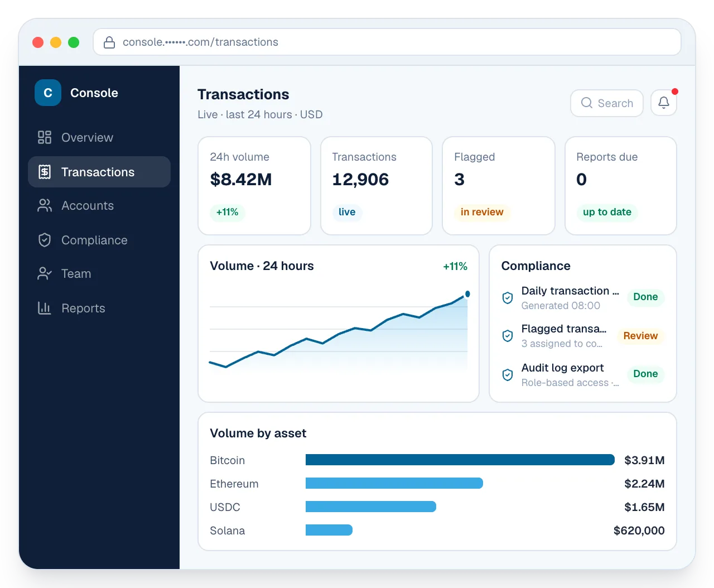
Task: Select Transactions in the sidebar
Action: click(99, 172)
